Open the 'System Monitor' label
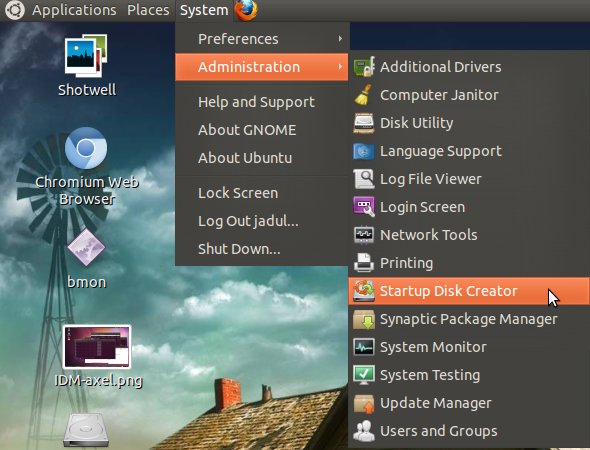Screen dimensions: 590x450 433,347
